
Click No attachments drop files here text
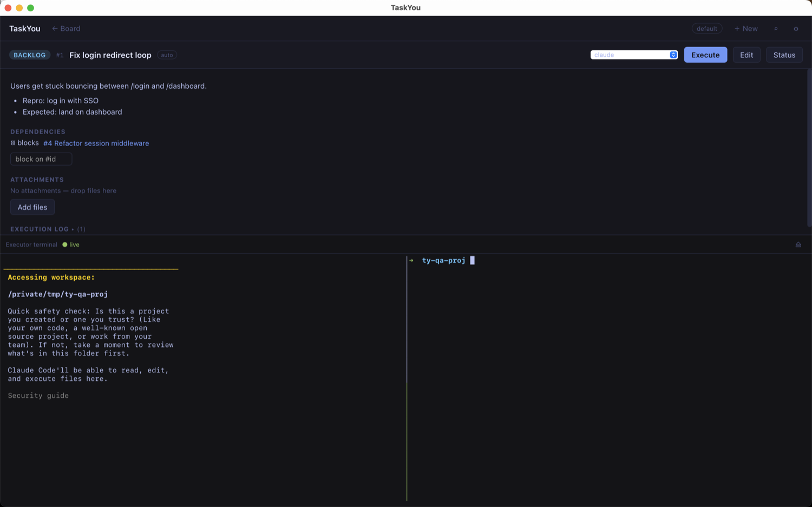tap(63, 190)
